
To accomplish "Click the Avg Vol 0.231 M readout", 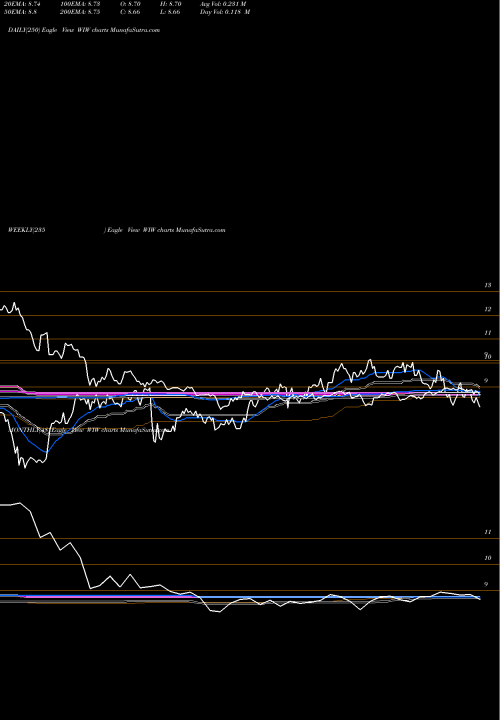I will [x=223, y=4].
